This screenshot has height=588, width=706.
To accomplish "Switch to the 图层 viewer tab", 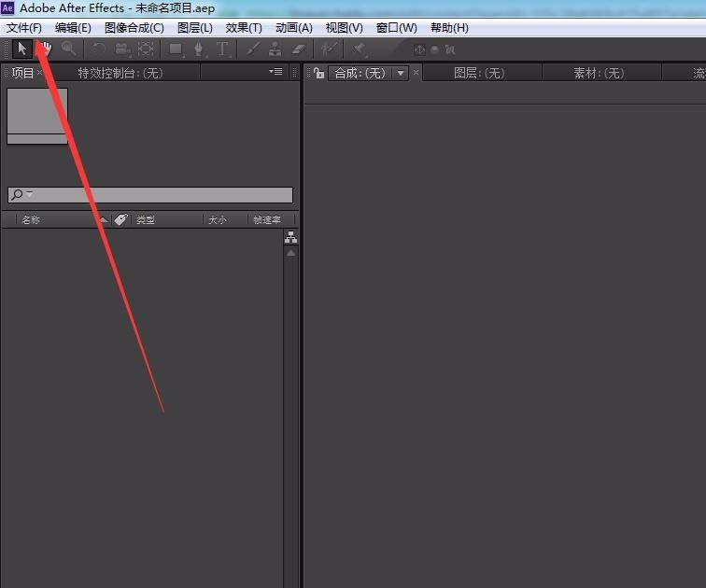I will tap(479, 73).
